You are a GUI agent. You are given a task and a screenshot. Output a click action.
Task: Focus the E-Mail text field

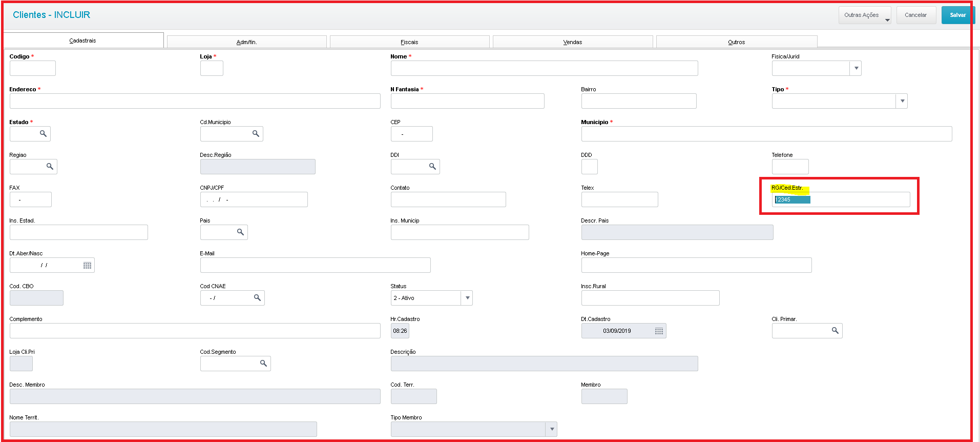tap(315, 265)
